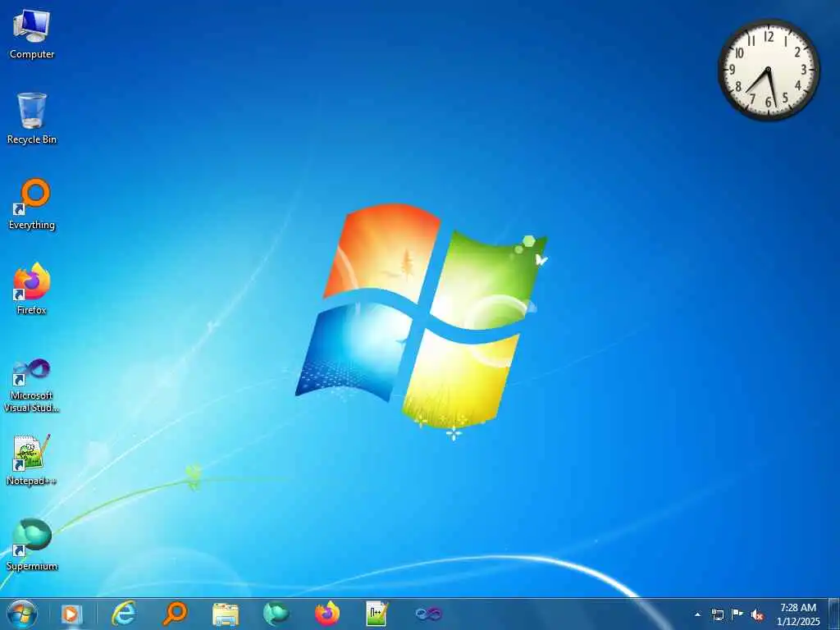Screen dimensions: 840x630
Task: Click the Show desktop button at the taskbar's end
Action: [x=834, y=614]
